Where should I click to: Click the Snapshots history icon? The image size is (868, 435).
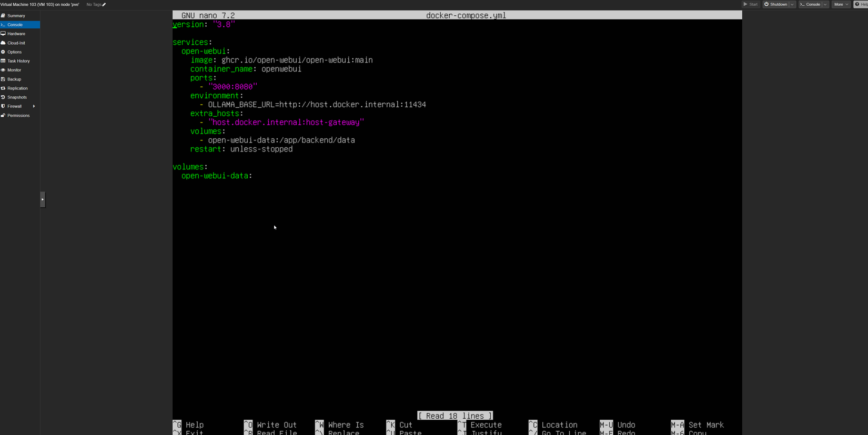tap(3, 97)
